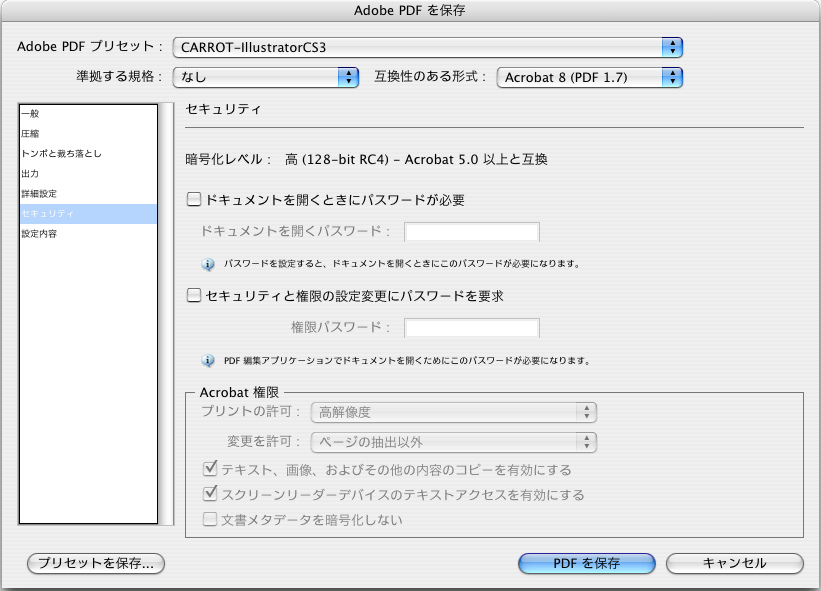Click the キャンセル button
821x591 pixels.
click(x=735, y=563)
